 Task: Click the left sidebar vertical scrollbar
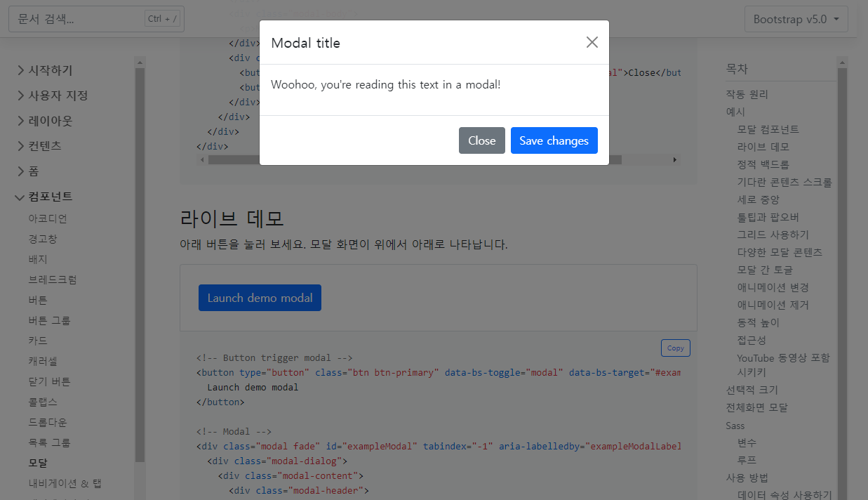(x=140, y=265)
